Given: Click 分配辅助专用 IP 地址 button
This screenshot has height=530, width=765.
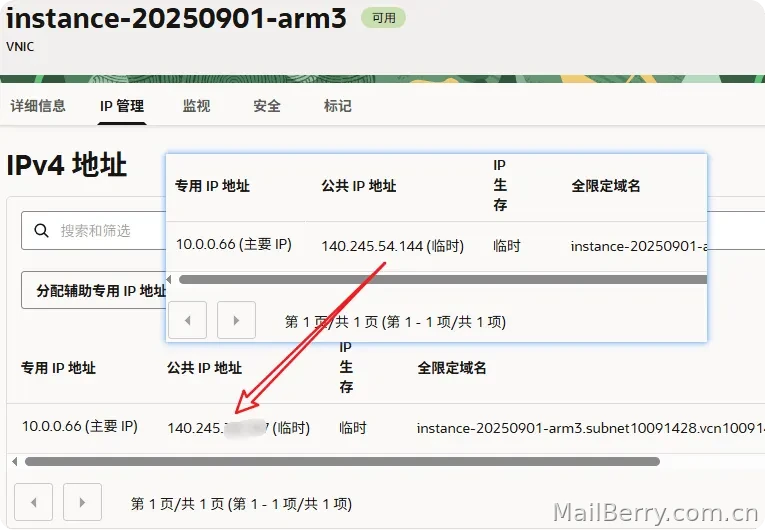Looking at the screenshot, I should click(x=94, y=290).
